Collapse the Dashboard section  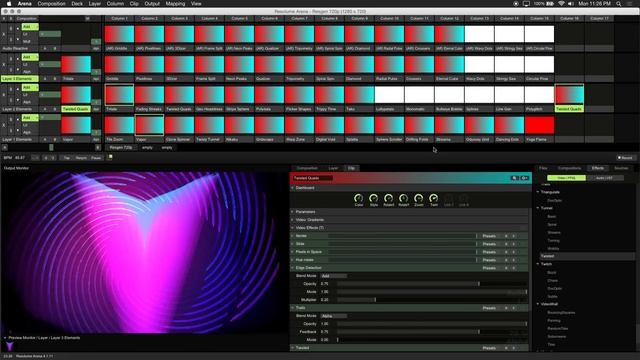pos(293,188)
